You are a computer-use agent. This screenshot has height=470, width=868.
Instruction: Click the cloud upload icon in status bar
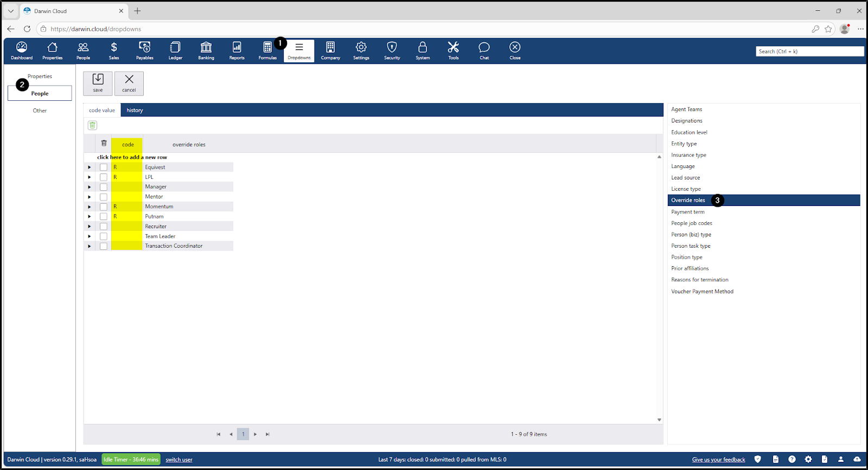(x=857, y=459)
